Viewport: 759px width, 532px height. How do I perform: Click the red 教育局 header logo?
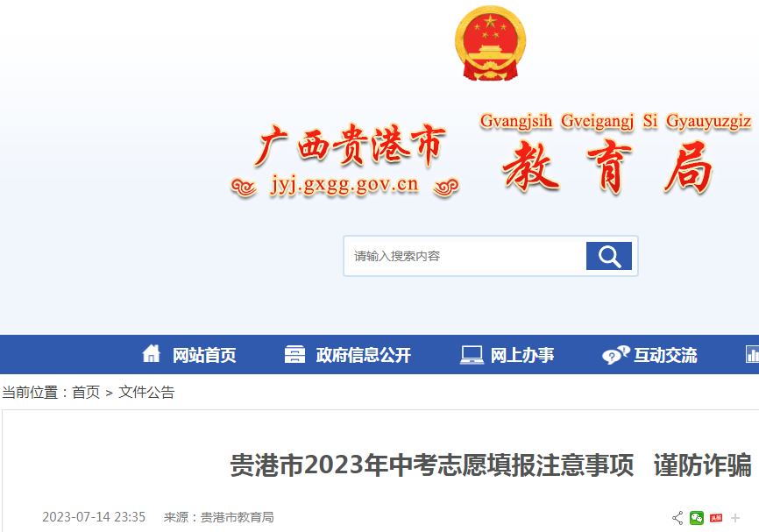click(x=608, y=167)
